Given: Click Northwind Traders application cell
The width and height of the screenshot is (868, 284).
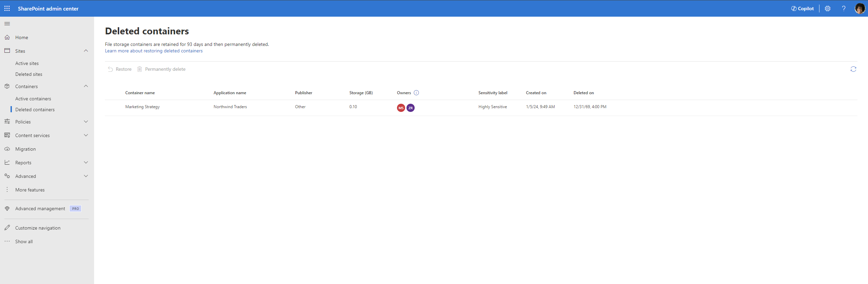Looking at the screenshot, I should [230, 107].
